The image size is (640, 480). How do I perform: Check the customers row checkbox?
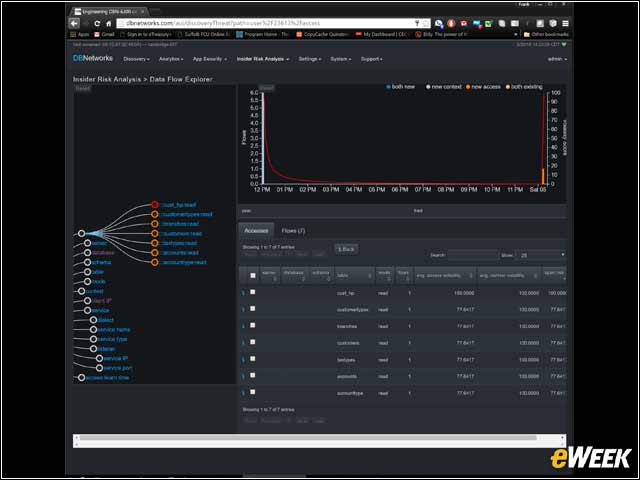253,342
